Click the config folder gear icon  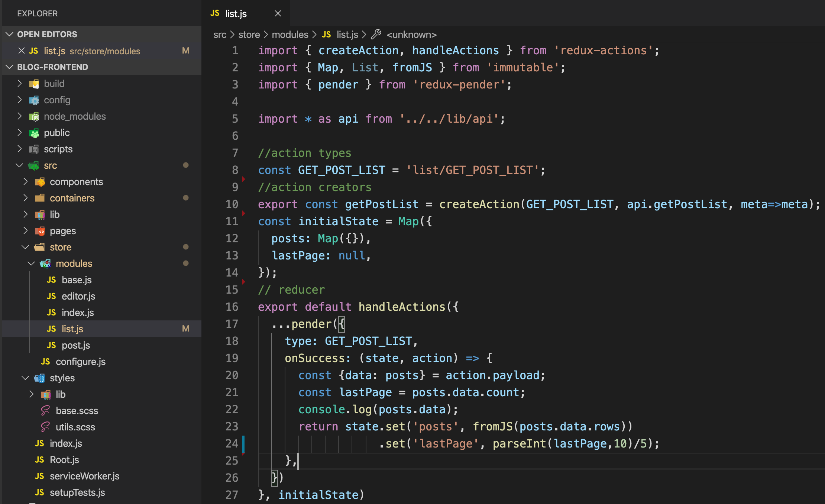(34, 100)
